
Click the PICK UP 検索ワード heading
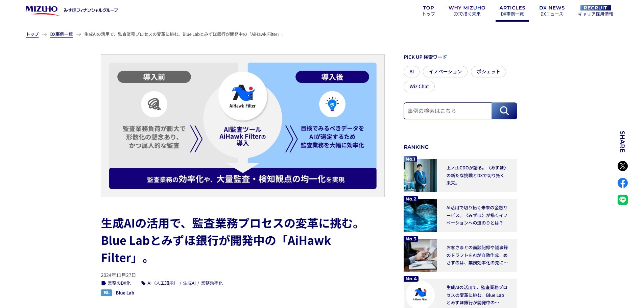[425, 57]
